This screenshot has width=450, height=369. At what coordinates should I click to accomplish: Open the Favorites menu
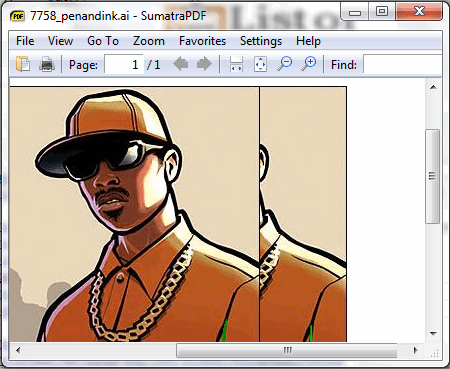click(202, 41)
